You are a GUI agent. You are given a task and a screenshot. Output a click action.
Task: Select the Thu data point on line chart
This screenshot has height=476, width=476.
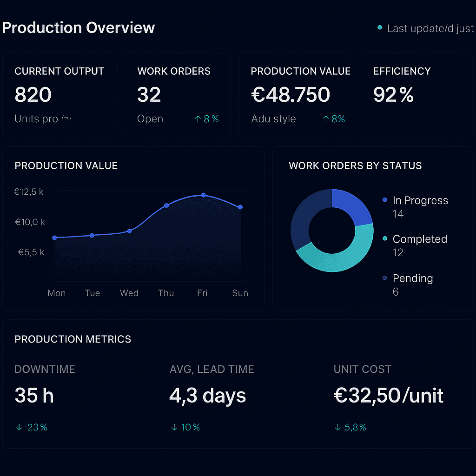click(166, 205)
